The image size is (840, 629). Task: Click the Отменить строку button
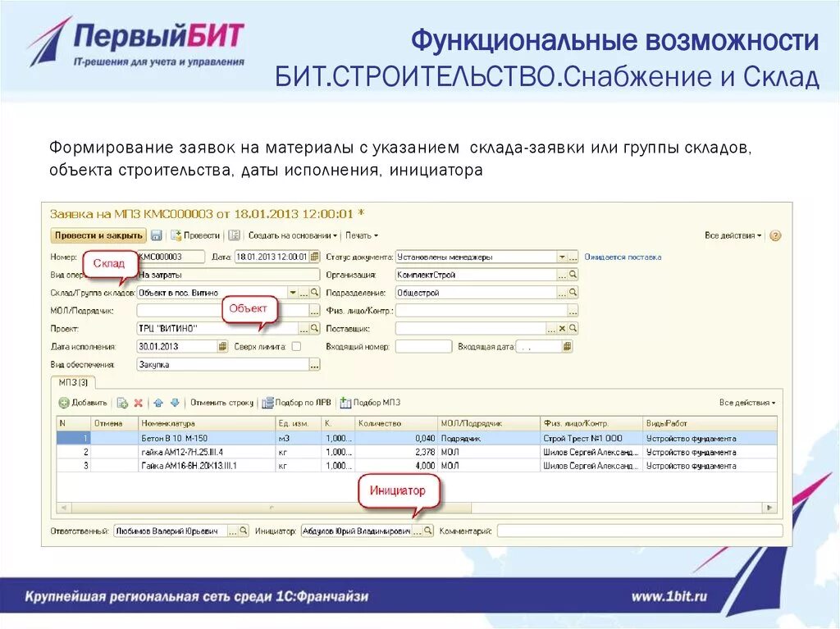click(x=221, y=403)
